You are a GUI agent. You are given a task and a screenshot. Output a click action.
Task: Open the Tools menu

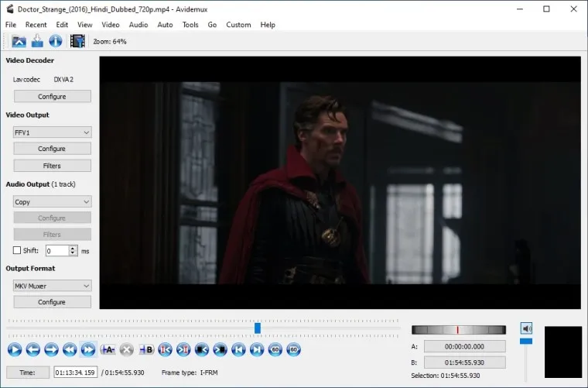coord(190,25)
